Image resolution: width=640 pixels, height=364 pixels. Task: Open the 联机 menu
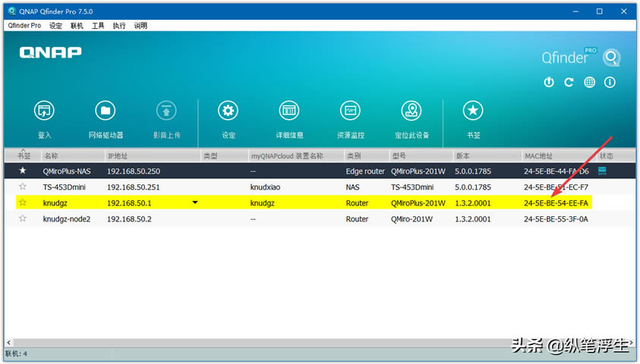click(77, 26)
